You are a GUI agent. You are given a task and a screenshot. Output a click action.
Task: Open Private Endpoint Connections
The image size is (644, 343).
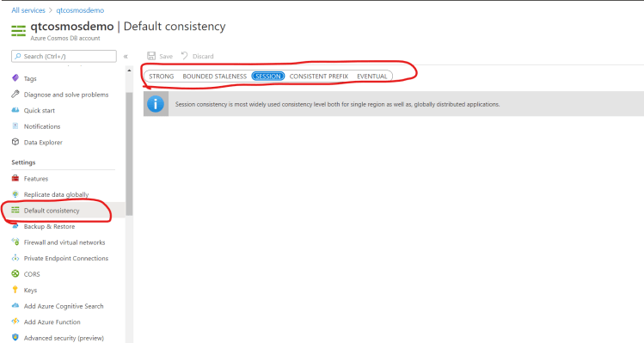(x=66, y=259)
